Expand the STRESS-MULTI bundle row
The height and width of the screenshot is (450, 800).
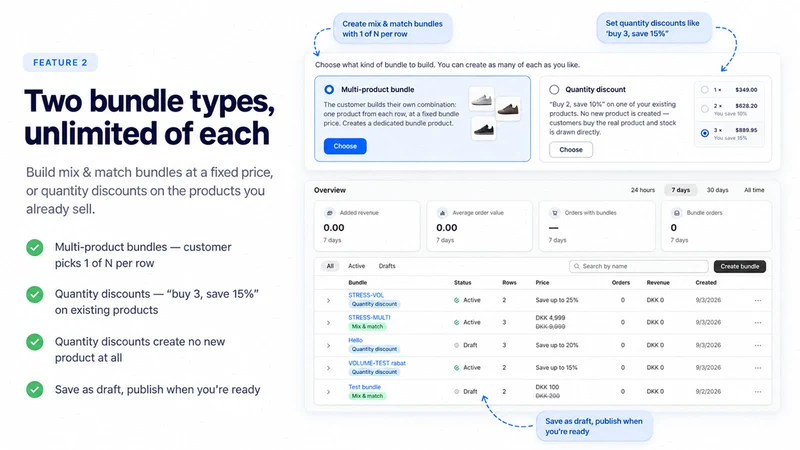329,322
